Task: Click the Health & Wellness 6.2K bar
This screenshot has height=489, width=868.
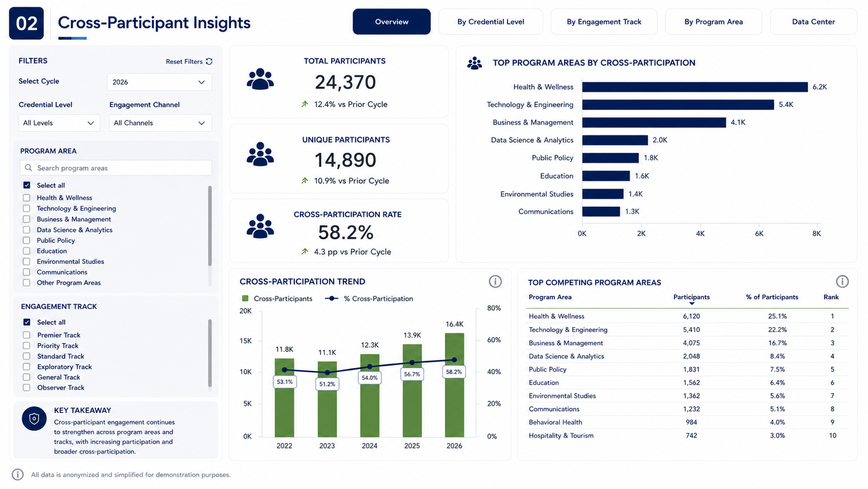Action: 695,87
